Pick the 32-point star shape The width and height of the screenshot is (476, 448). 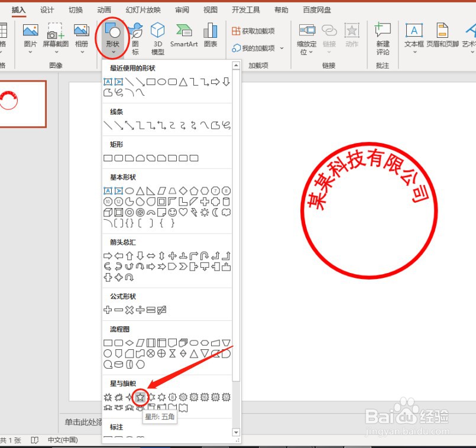point(226,397)
